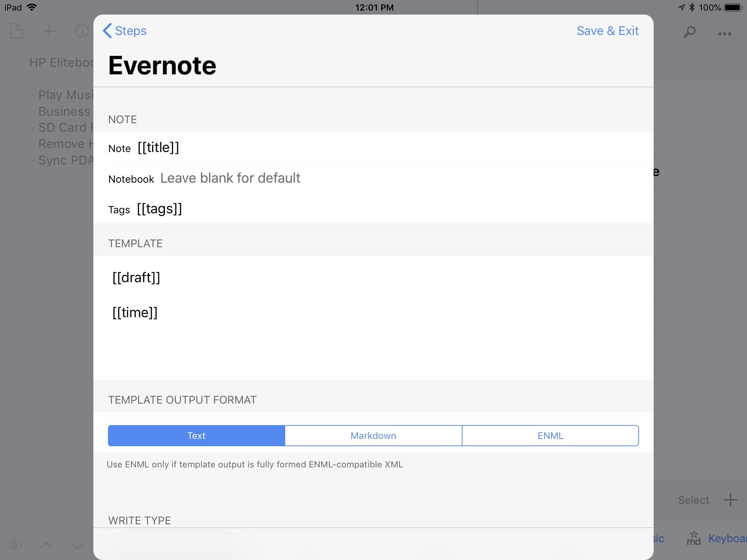747x560 pixels.
Task: Select Markdown output format
Action: pos(373,436)
